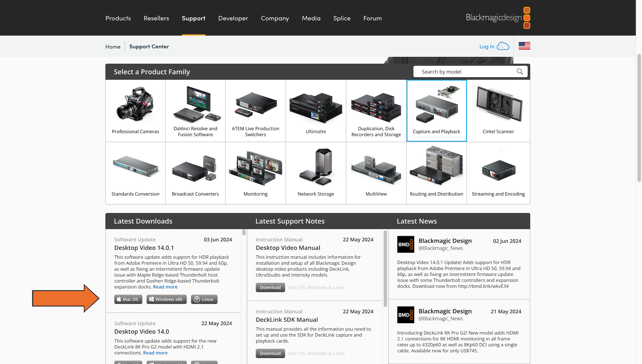Viewport: 642px width, 364px height.
Task: Select the Routing and Distribution family
Action: point(437,173)
